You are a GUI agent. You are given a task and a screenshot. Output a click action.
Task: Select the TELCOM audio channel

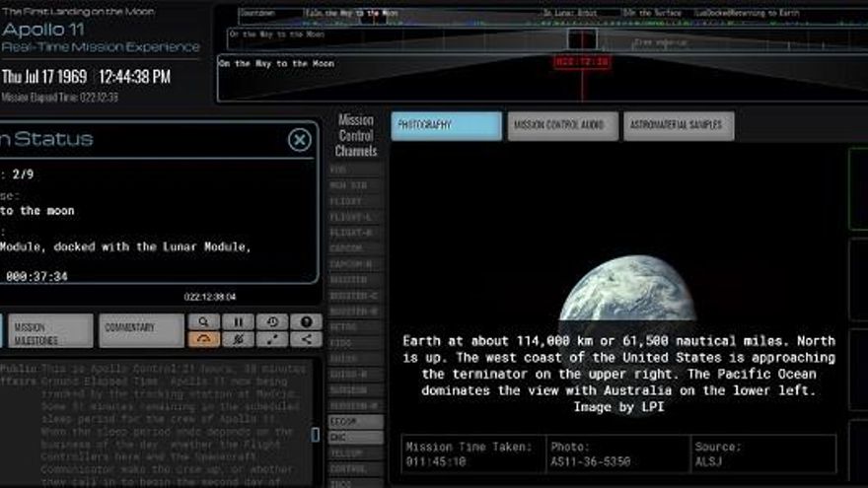pyautogui.click(x=355, y=453)
